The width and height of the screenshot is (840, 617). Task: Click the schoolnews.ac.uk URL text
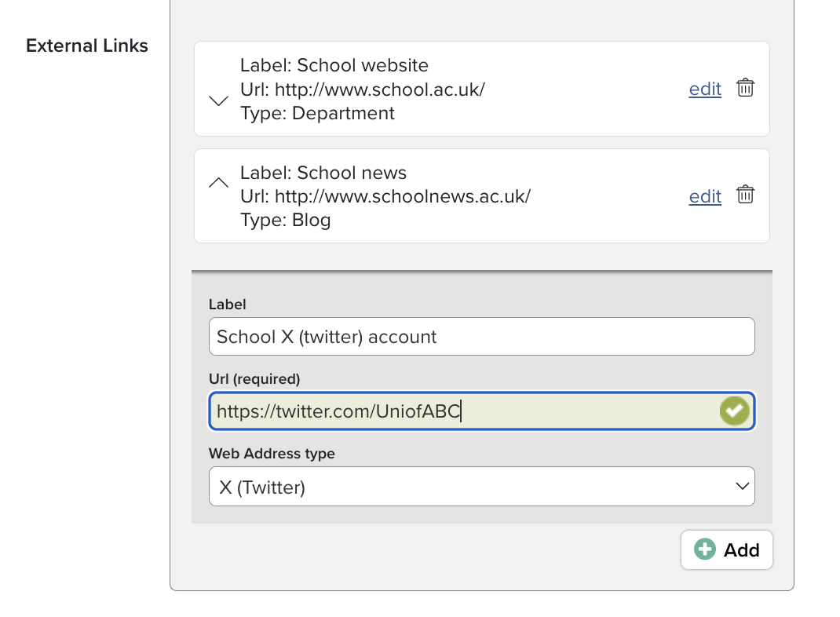(402, 196)
